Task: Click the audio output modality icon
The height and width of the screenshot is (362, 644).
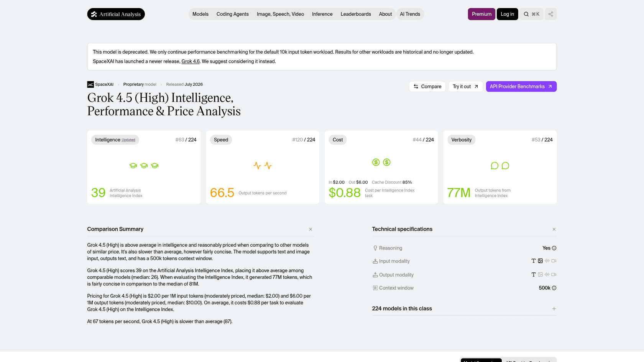Action: click(x=547, y=275)
